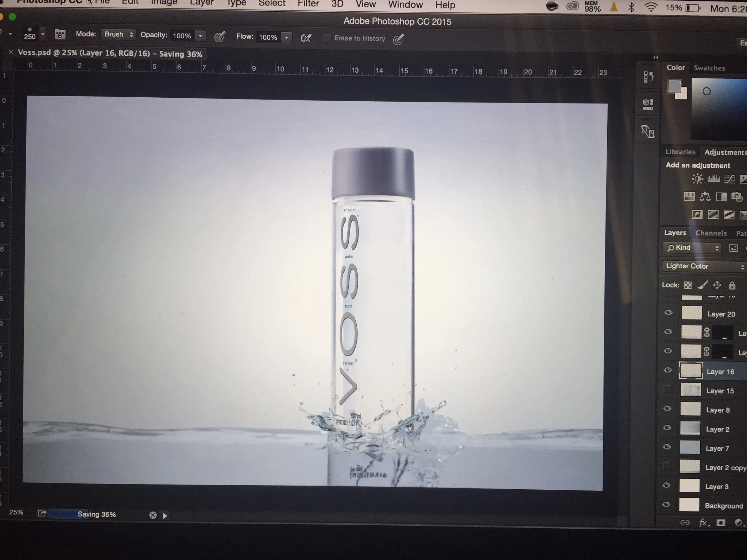This screenshot has height=560, width=747.
Task: Cancel saving with the X button
Action: pyautogui.click(x=153, y=515)
